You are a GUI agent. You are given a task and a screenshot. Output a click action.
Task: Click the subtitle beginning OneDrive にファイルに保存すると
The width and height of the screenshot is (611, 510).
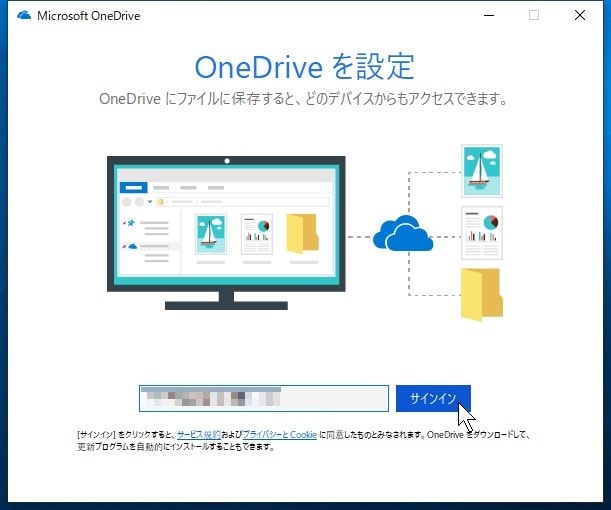[x=304, y=99]
